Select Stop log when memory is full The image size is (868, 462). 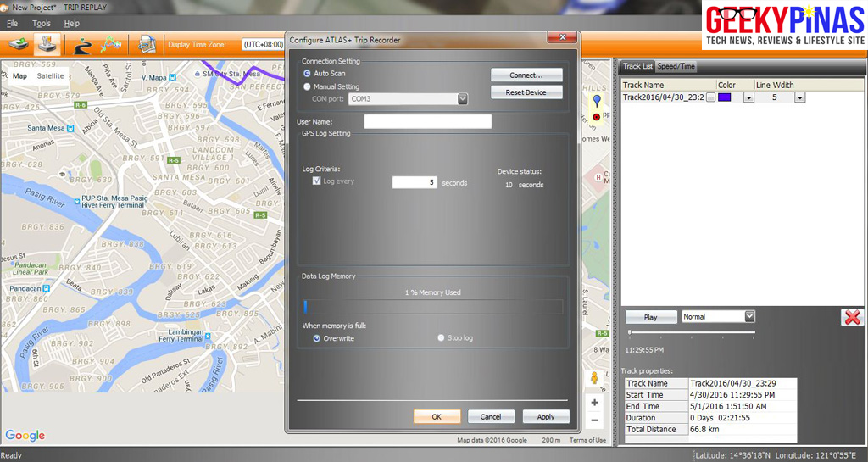pos(441,337)
